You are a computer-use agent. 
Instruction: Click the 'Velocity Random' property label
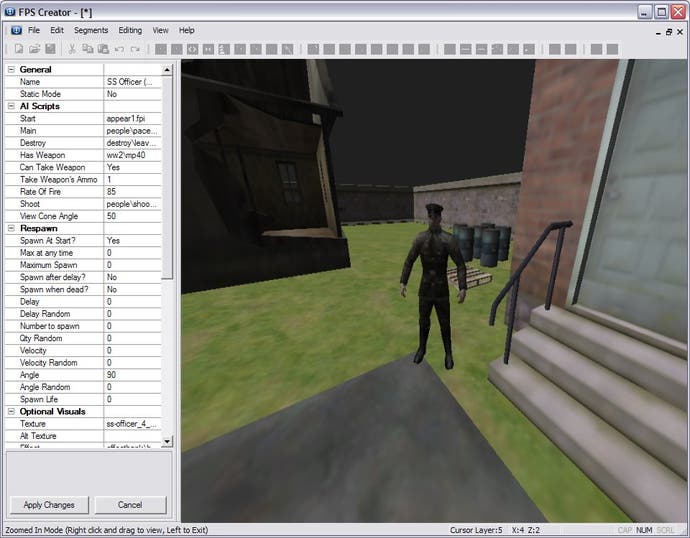point(48,363)
